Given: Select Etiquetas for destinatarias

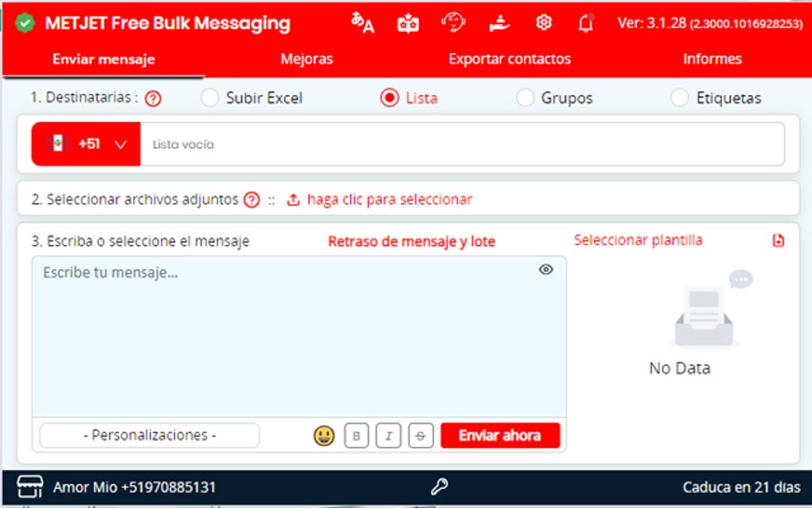Looking at the screenshot, I should coord(679,97).
